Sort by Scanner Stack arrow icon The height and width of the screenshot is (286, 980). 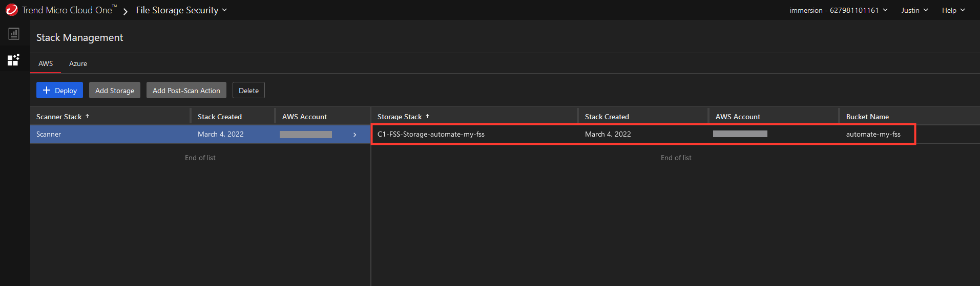[88, 117]
